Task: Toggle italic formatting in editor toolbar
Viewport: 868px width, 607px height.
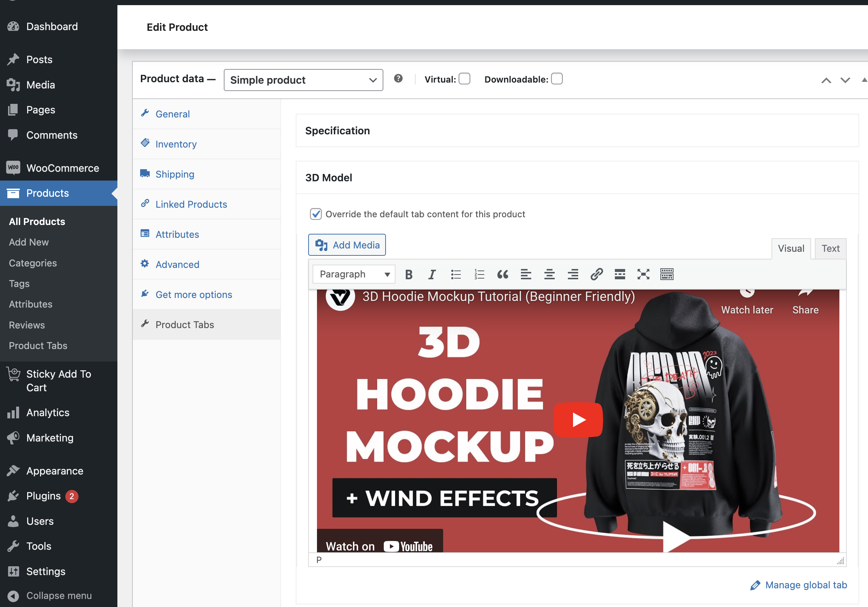Action: [x=432, y=274]
